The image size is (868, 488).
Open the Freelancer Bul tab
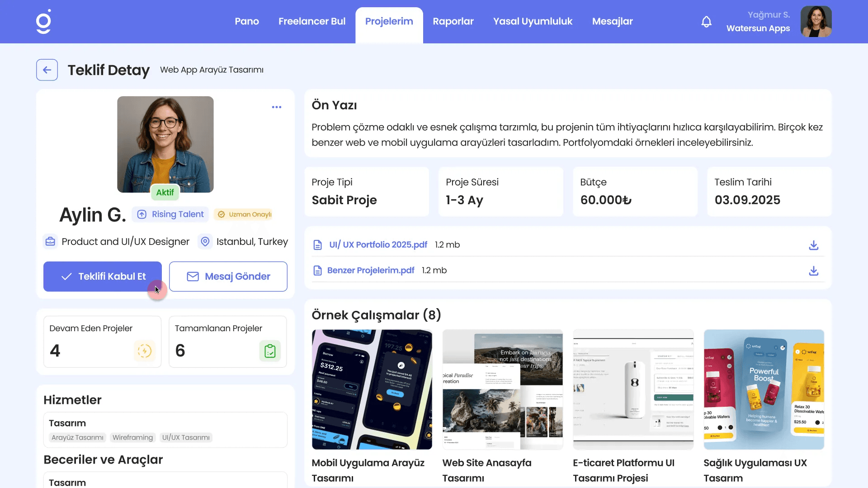[x=312, y=22]
